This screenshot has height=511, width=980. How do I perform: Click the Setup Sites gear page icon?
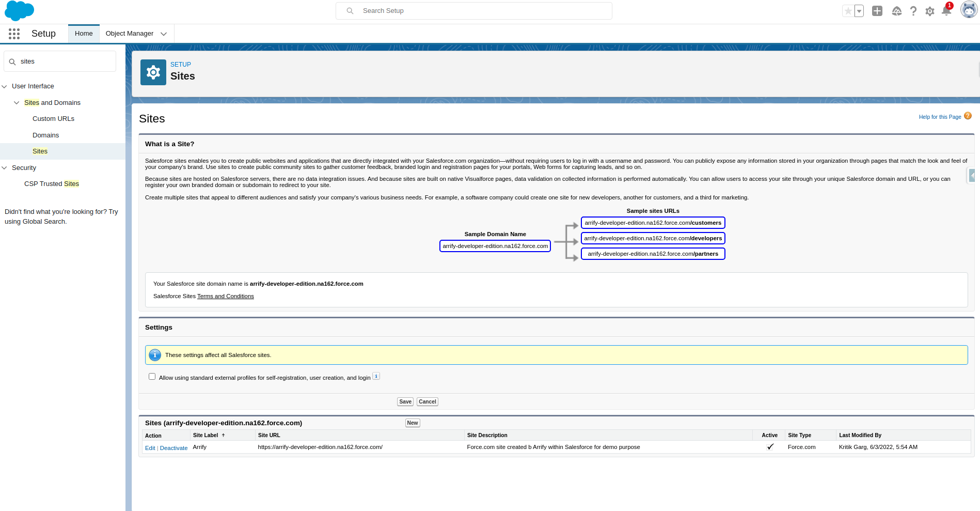point(153,72)
